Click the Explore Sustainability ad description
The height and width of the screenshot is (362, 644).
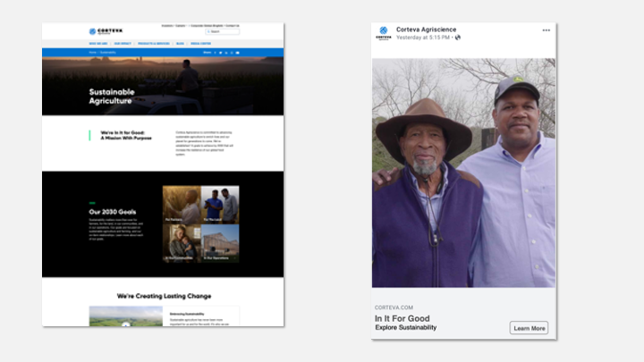[406, 327]
